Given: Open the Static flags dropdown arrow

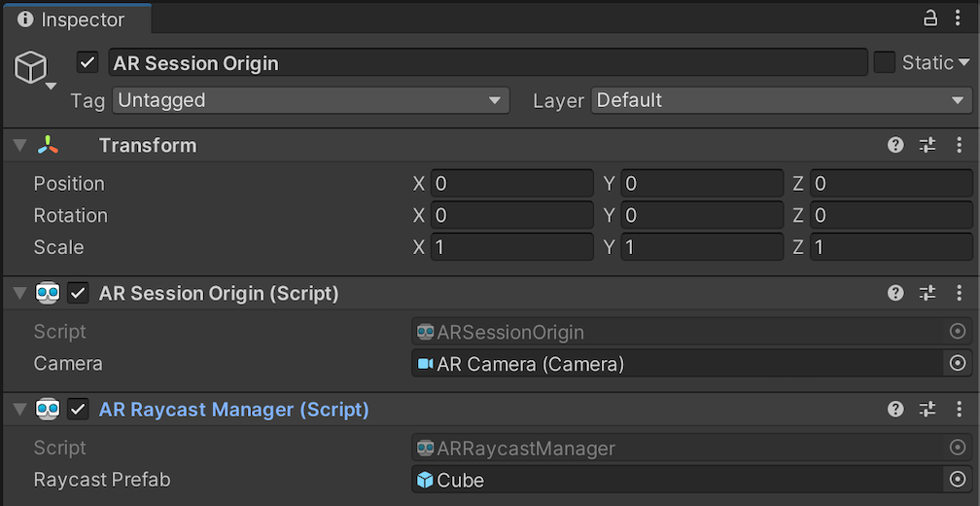Looking at the screenshot, I should (964, 63).
